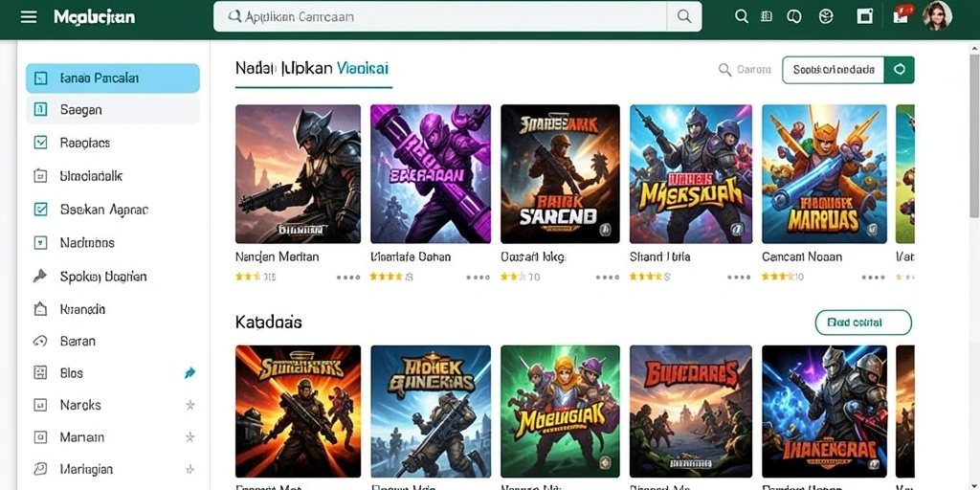
Task: Click the star icon next to Narcks
Action: pyautogui.click(x=190, y=405)
